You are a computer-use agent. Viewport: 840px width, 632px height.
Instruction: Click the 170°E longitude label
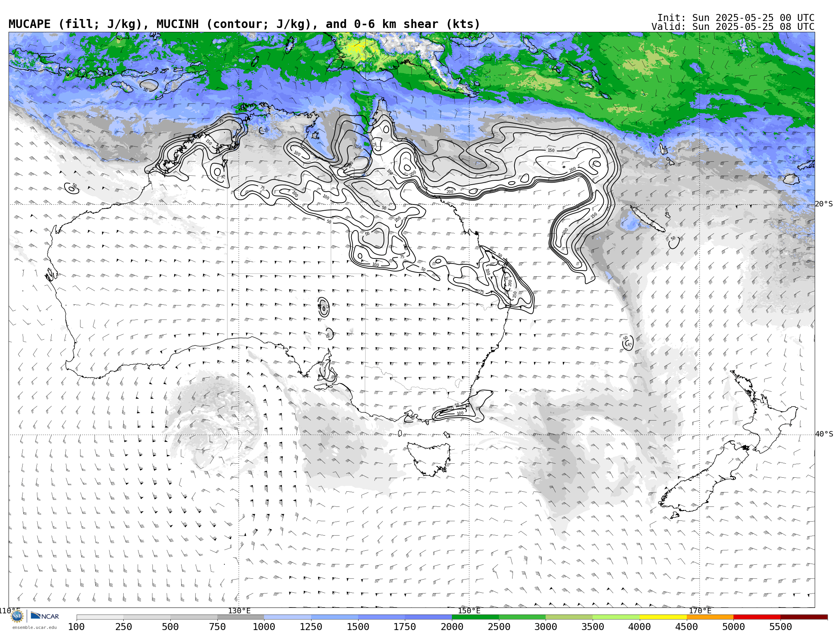[x=700, y=611]
